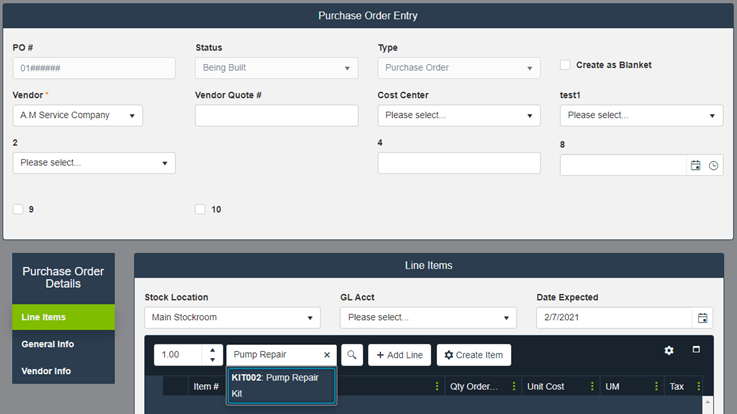This screenshot has width=737, height=414.
Task: Clear the Pump Repair search text
Action: pyautogui.click(x=326, y=355)
